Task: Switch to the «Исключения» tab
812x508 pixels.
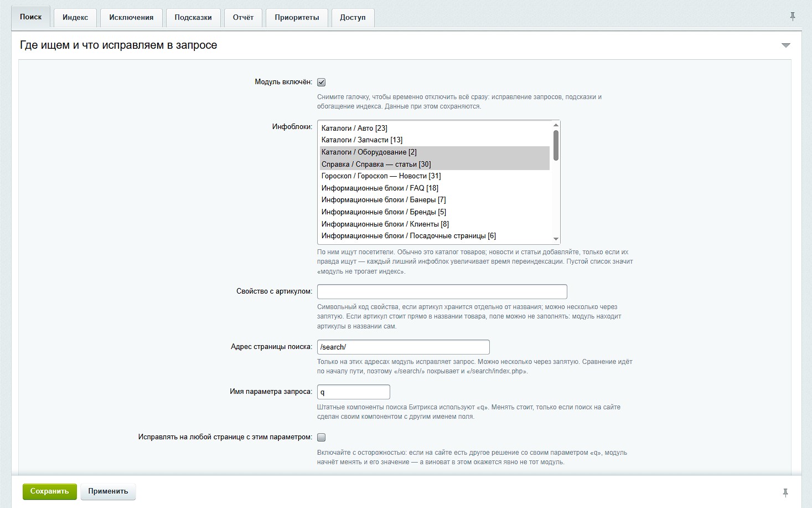Action: (131, 17)
